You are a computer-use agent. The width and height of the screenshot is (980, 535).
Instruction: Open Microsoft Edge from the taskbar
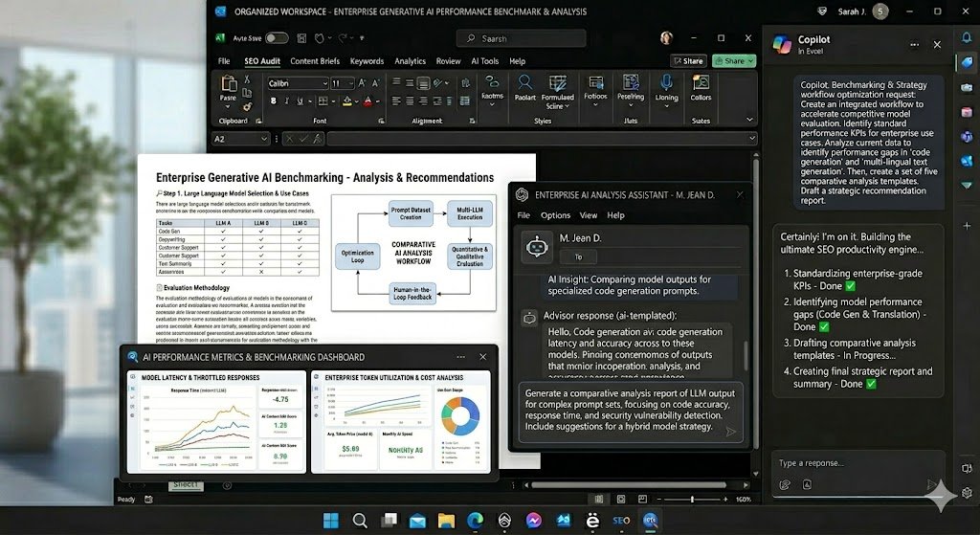tap(476, 520)
